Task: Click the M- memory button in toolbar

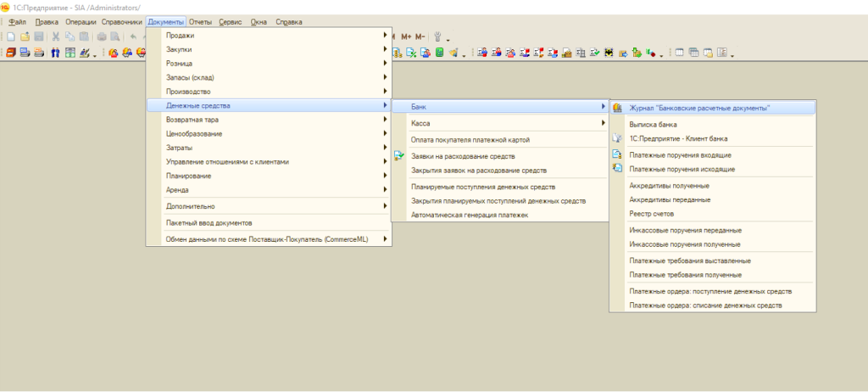Action: pos(420,36)
